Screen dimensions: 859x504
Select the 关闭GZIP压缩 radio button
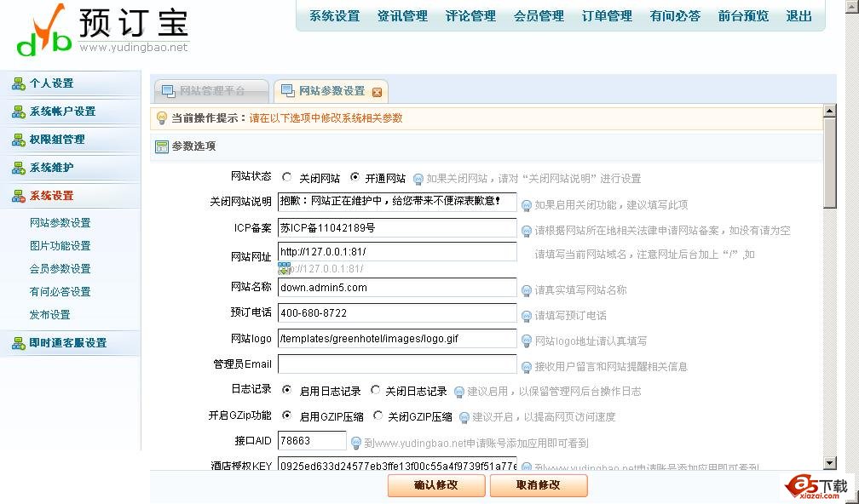coord(378,415)
